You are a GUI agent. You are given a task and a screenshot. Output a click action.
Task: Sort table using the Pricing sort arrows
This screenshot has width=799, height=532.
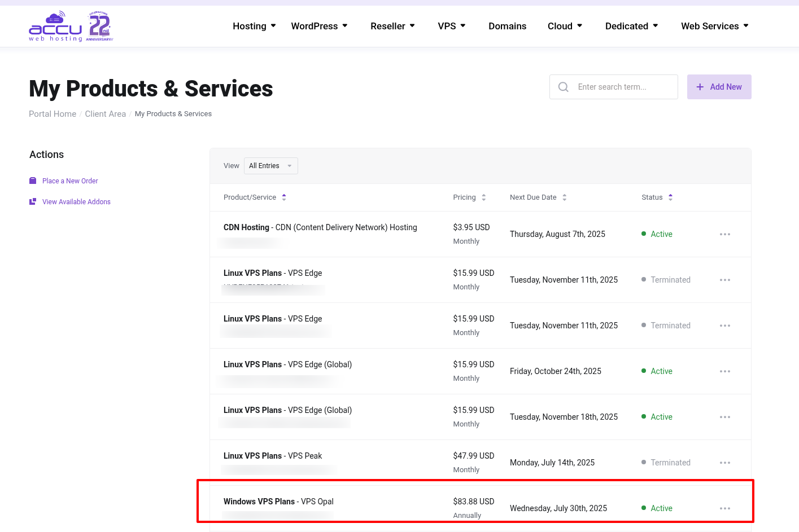point(484,197)
